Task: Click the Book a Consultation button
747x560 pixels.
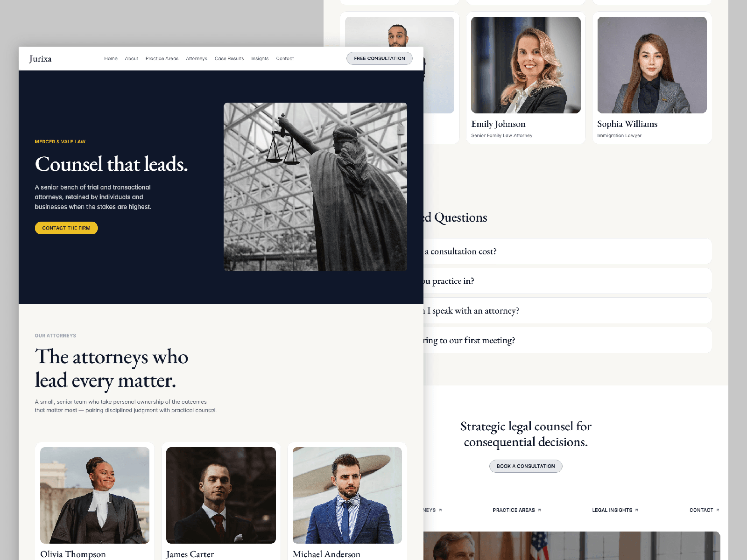Action: (x=526, y=466)
